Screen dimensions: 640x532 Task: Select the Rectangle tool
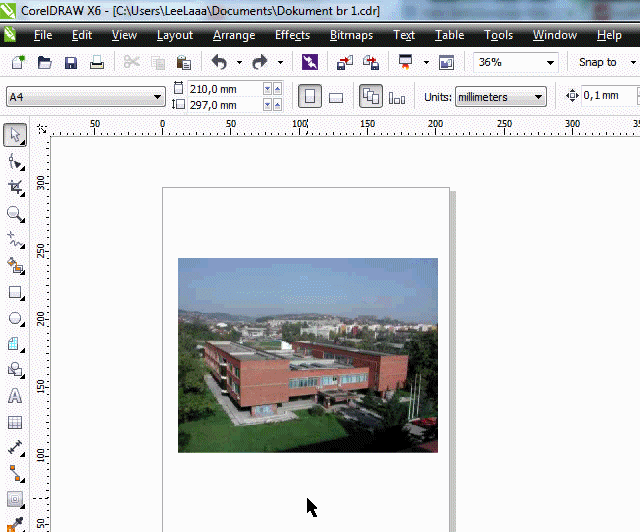pyautogui.click(x=15, y=293)
